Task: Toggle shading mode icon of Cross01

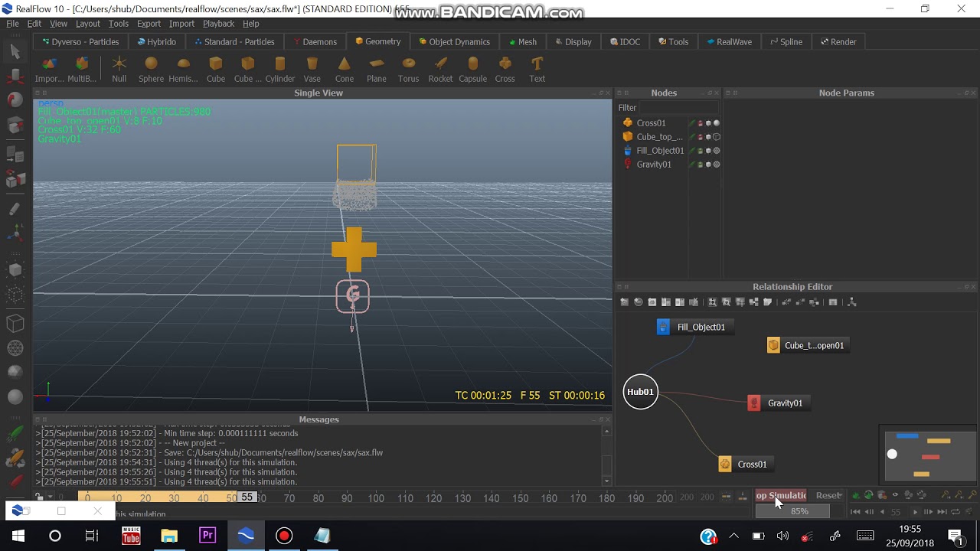Action: click(717, 123)
